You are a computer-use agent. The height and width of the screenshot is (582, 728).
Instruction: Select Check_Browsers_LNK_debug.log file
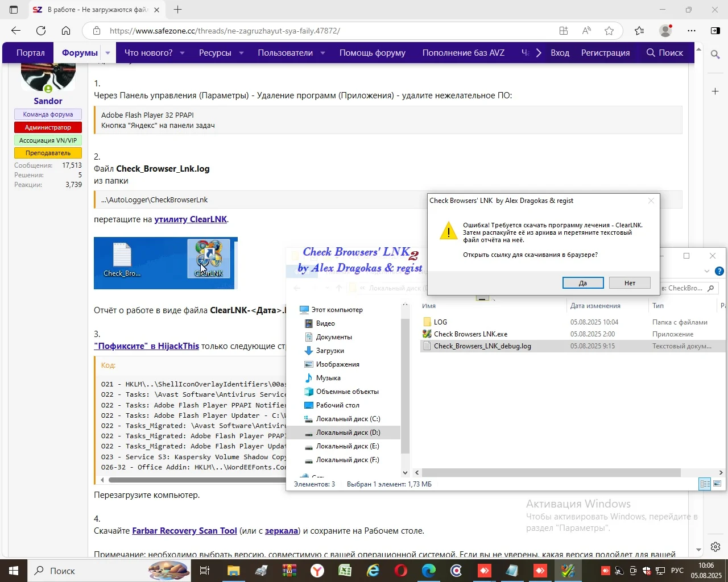pos(482,346)
